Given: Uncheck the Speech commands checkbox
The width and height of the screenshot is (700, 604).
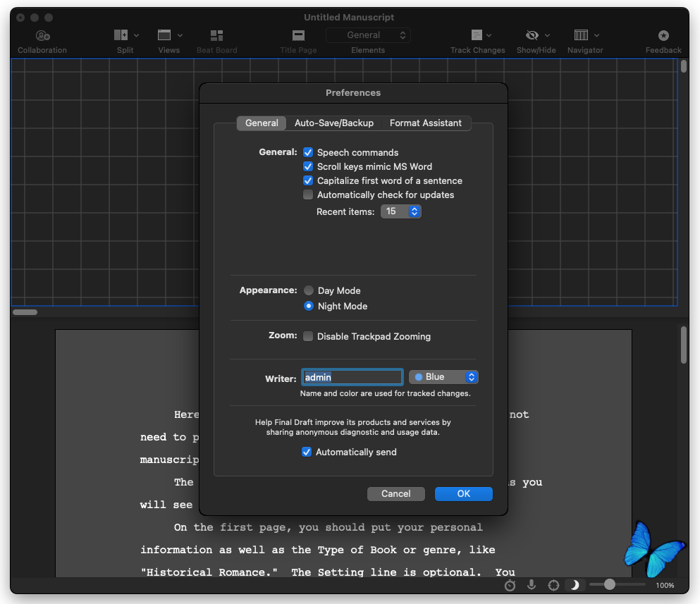Looking at the screenshot, I should point(308,152).
